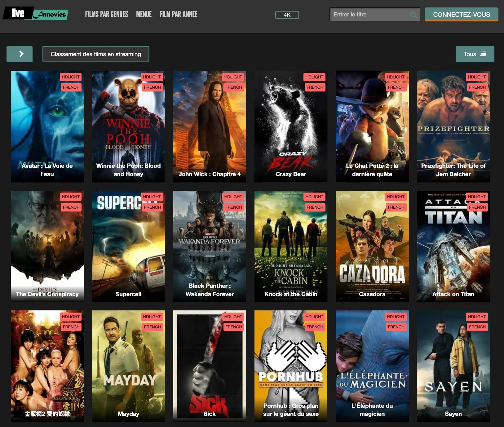Click the Mayday title caption
The image size is (504, 427).
point(128,414)
